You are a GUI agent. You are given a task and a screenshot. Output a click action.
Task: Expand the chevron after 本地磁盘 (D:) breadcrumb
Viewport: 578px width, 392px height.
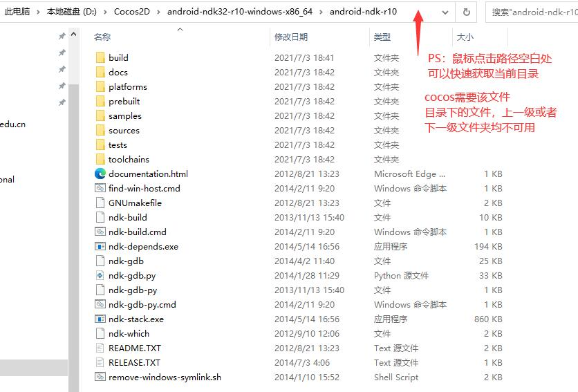[x=105, y=12]
